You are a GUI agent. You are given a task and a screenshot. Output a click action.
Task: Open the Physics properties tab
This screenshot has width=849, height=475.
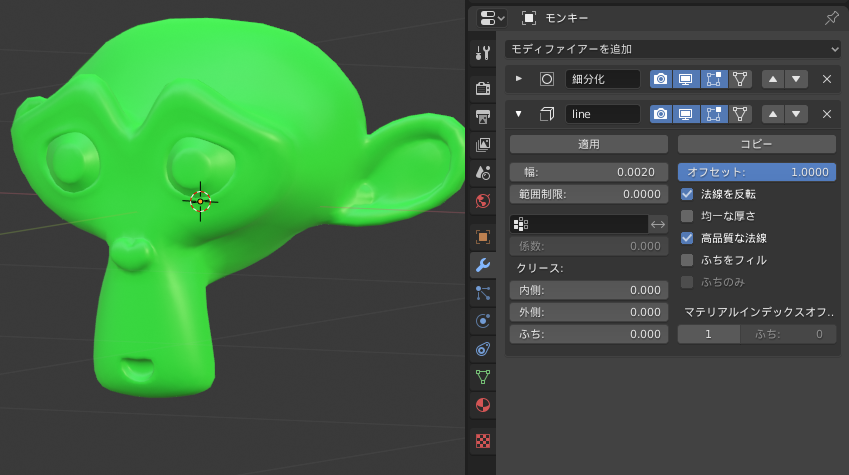tap(482, 321)
